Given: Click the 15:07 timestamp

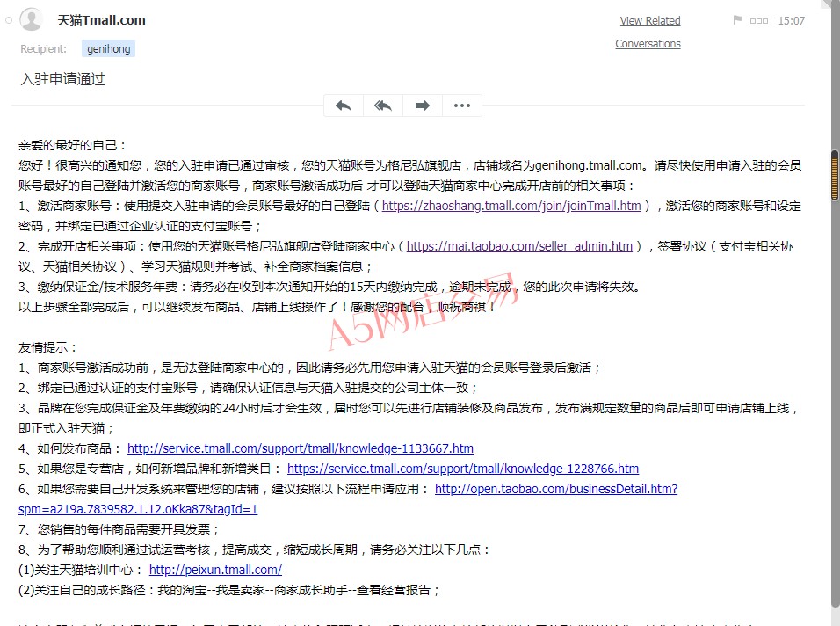Looking at the screenshot, I should 792,21.
